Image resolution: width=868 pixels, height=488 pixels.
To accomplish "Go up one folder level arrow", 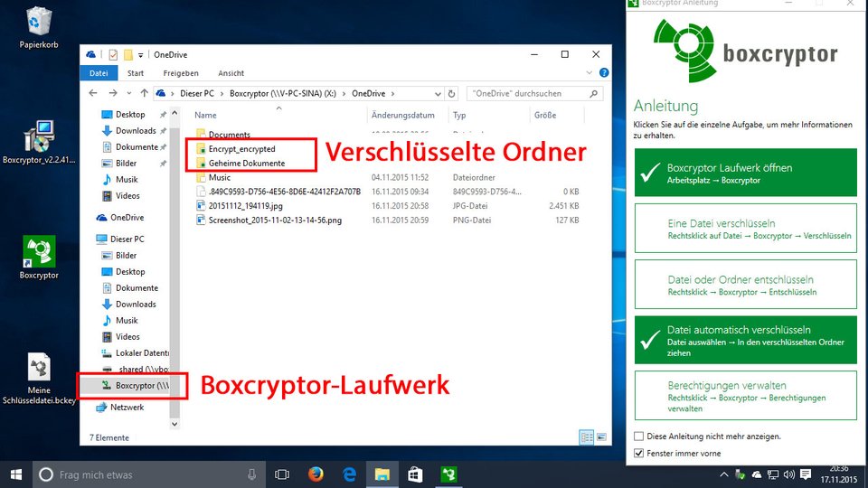I will point(144,93).
